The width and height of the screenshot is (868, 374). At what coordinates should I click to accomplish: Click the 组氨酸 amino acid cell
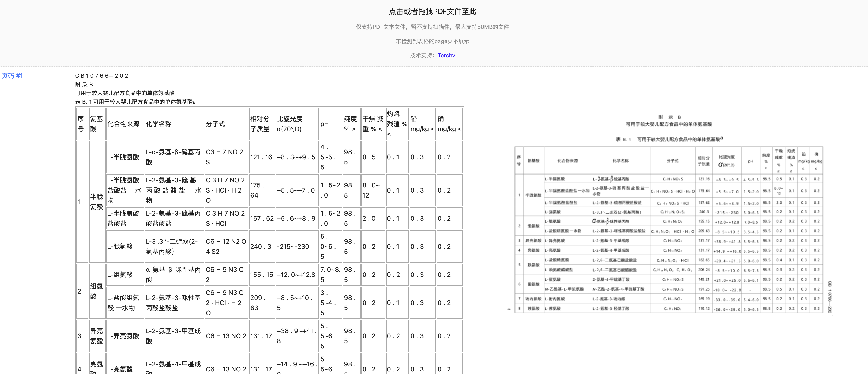[x=97, y=291]
